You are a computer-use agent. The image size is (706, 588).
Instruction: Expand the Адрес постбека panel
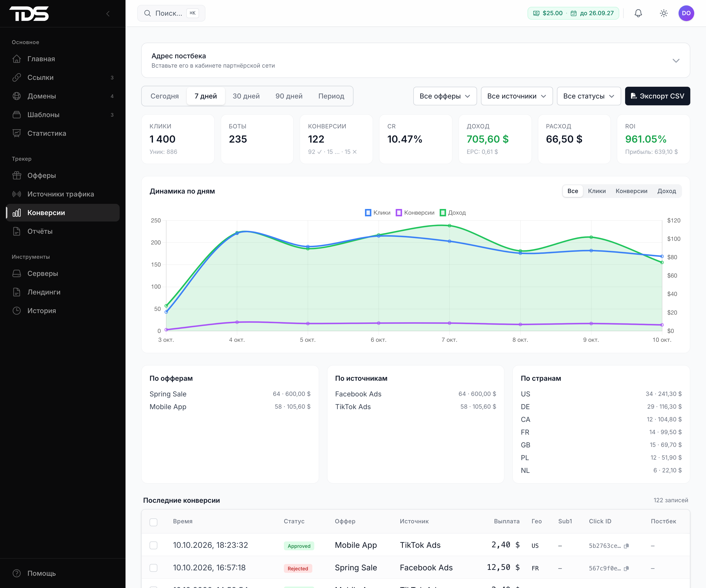click(x=676, y=61)
